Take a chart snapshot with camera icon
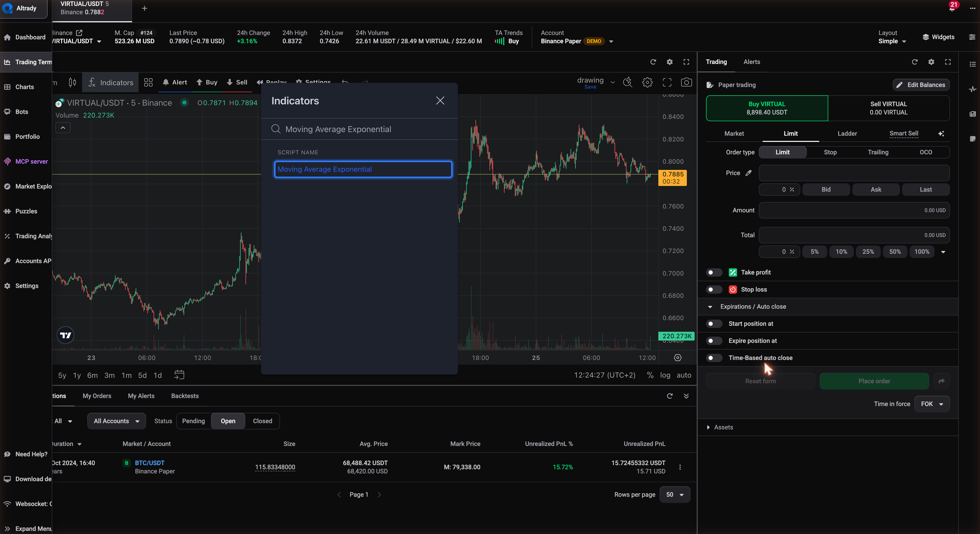The width and height of the screenshot is (980, 534). pos(686,82)
